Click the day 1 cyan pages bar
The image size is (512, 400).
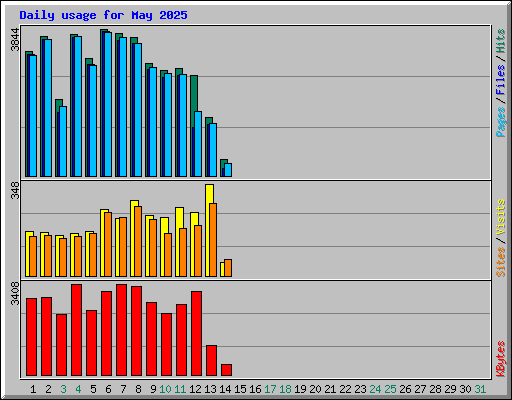pos(33,116)
